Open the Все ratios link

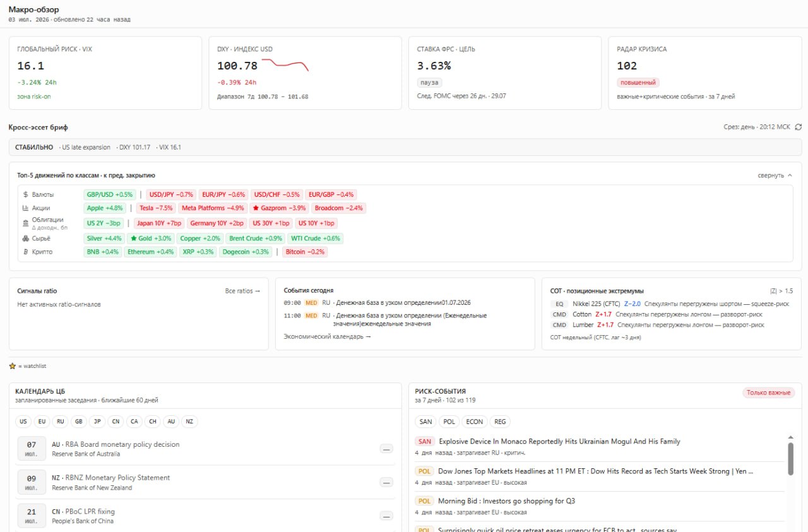pyautogui.click(x=242, y=291)
